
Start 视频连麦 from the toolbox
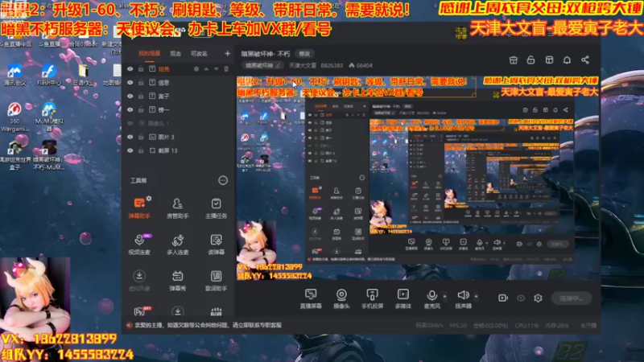point(139,244)
